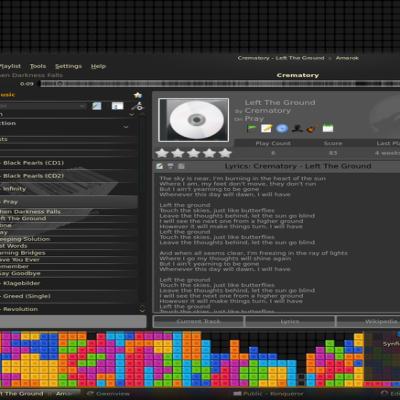Click the track progress seek bar
The image size is (400, 400).
tap(220, 83)
